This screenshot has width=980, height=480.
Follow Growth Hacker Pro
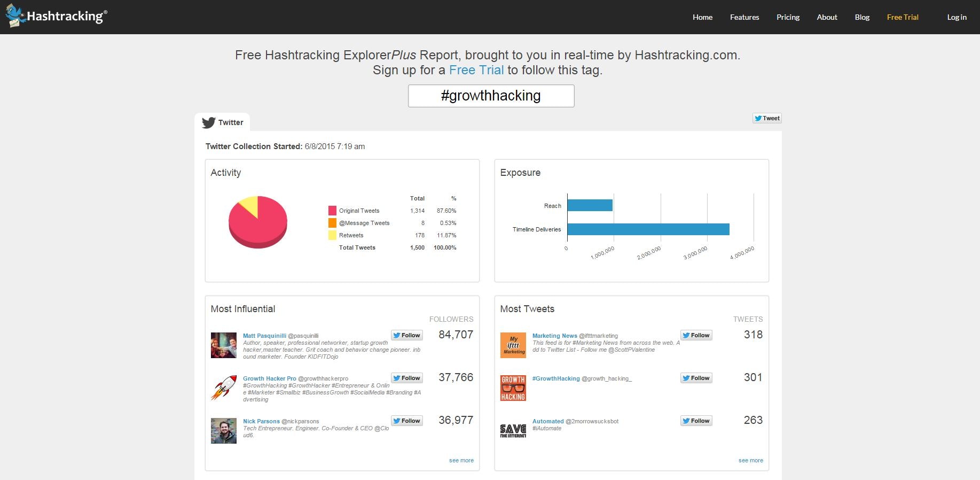[407, 378]
